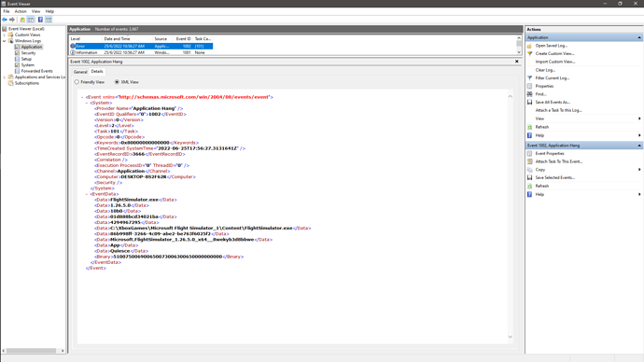644x362 pixels.
Task: Open the Action menu
Action: [x=21, y=11]
